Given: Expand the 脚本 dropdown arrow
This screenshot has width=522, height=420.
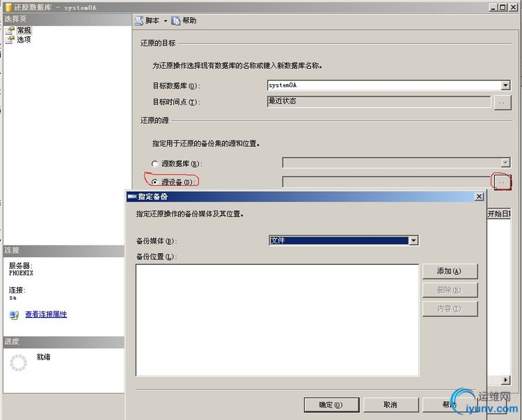Looking at the screenshot, I should (x=165, y=21).
